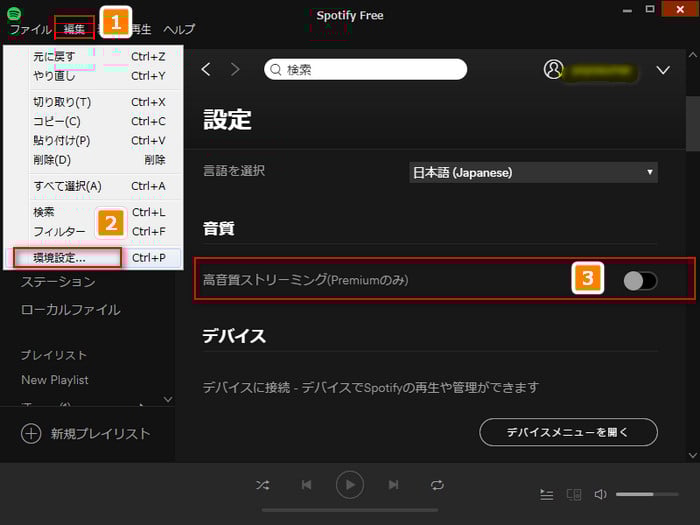Image resolution: width=700 pixels, height=525 pixels.
Task: Open the connect to device icon
Action: [574, 495]
